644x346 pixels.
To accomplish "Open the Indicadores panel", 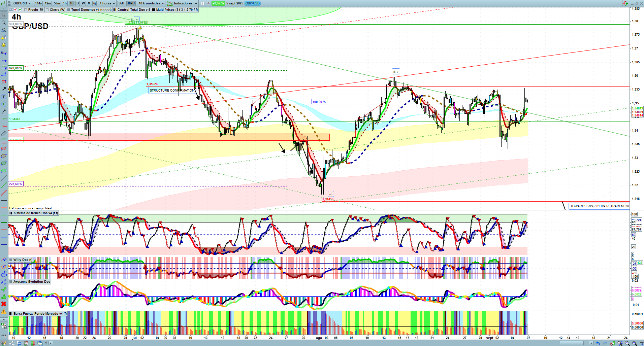I will click(x=183, y=3).
